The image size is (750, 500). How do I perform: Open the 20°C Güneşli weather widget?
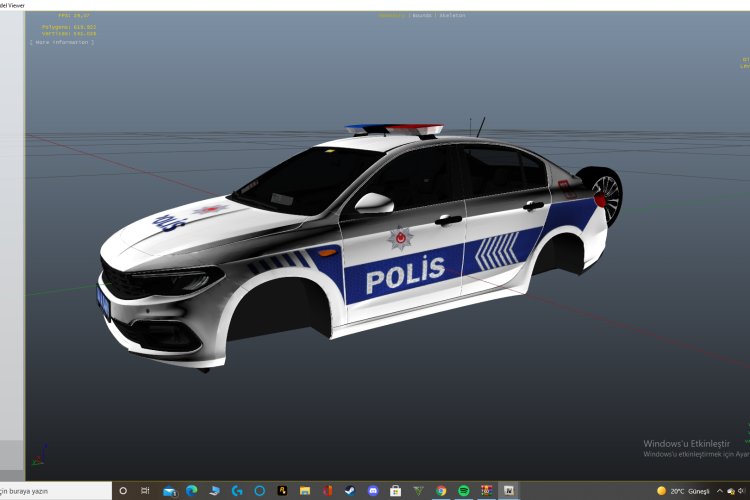pyautogui.click(x=683, y=491)
